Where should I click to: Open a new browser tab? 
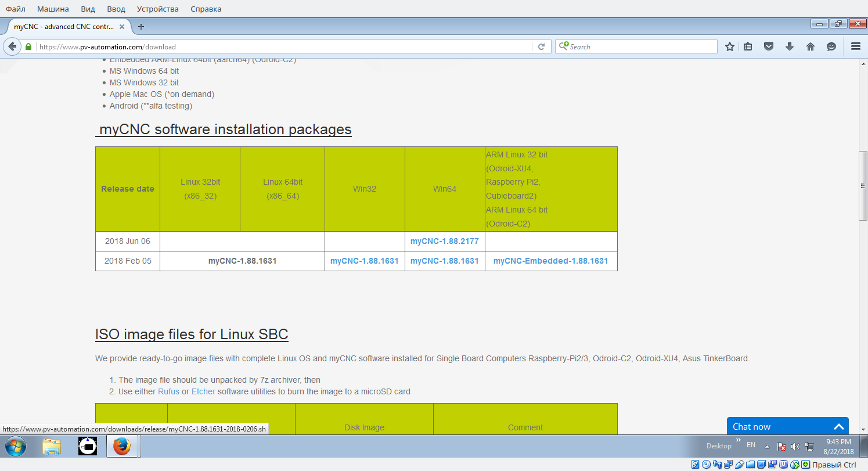pos(141,26)
